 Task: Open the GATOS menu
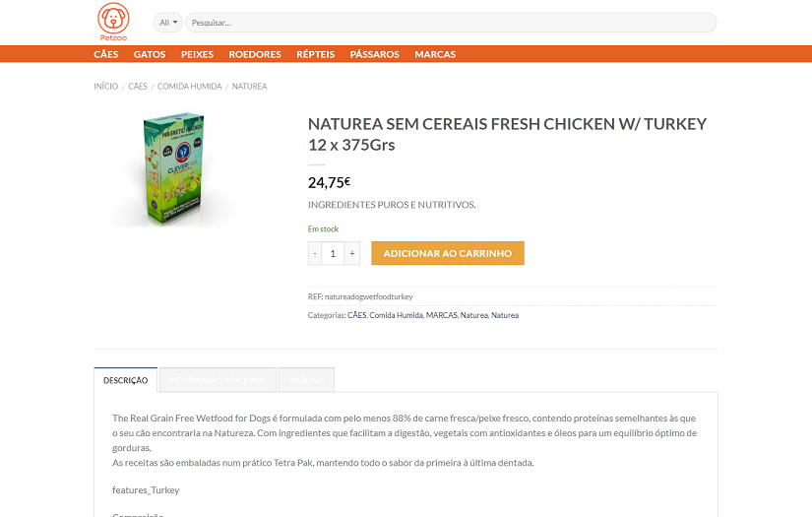click(x=150, y=54)
